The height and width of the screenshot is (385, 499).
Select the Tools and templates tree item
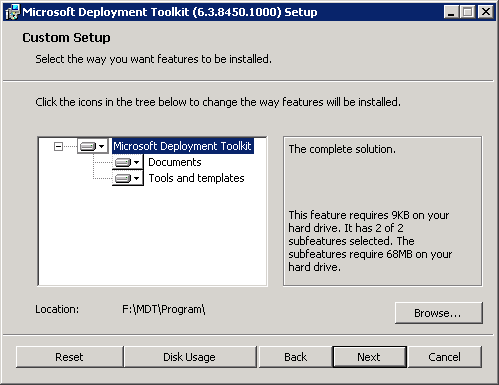click(x=196, y=178)
